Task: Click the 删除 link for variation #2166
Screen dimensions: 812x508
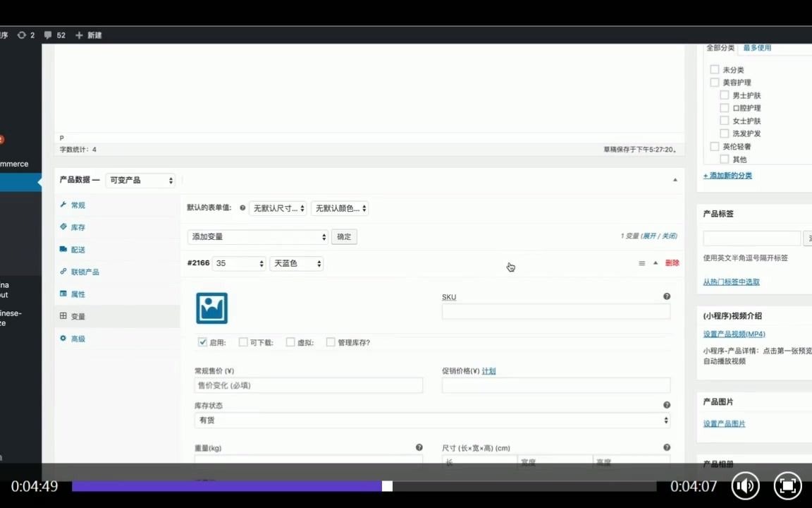Action: point(672,262)
